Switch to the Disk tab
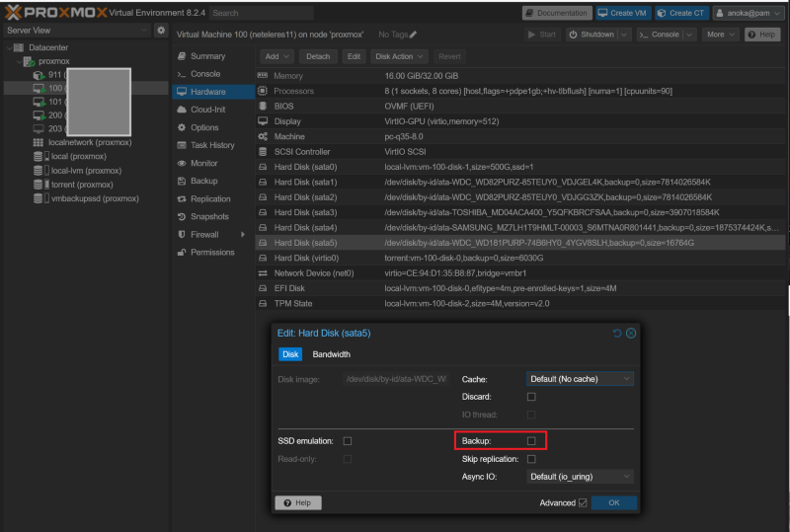The width and height of the screenshot is (790, 532). pyautogui.click(x=290, y=354)
